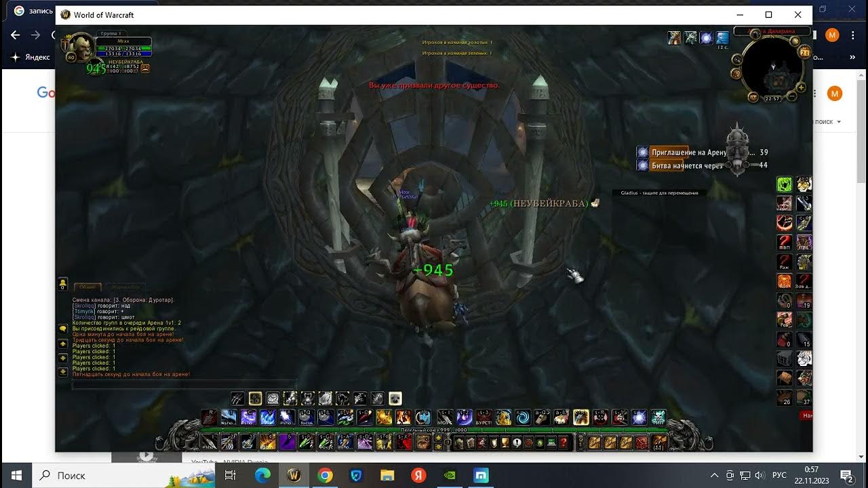Zoom in the minimap plus button
The image size is (868, 488).
pos(802,87)
